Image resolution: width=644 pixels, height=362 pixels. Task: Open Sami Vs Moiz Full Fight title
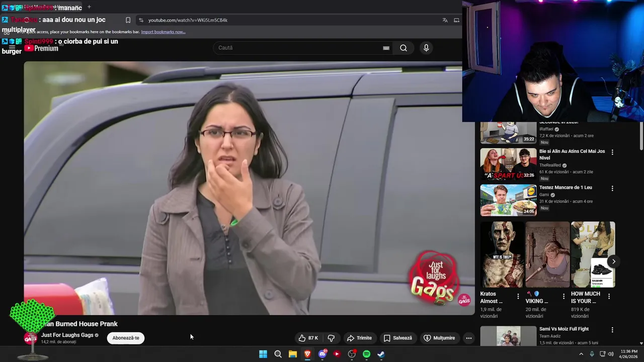coord(563,329)
